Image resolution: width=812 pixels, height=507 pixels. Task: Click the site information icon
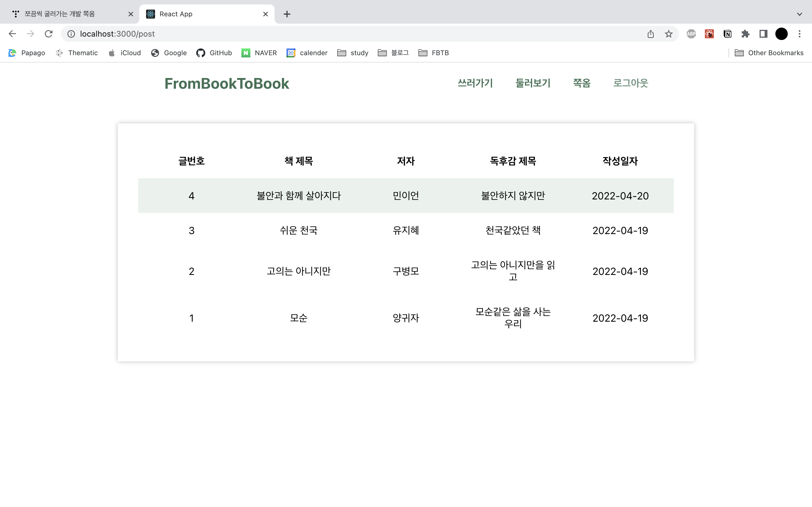[71, 34]
